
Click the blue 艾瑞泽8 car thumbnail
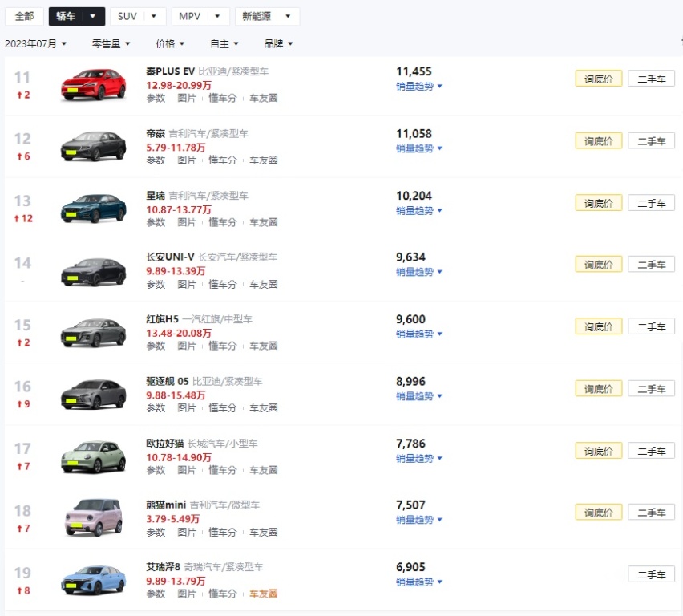[93, 580]
